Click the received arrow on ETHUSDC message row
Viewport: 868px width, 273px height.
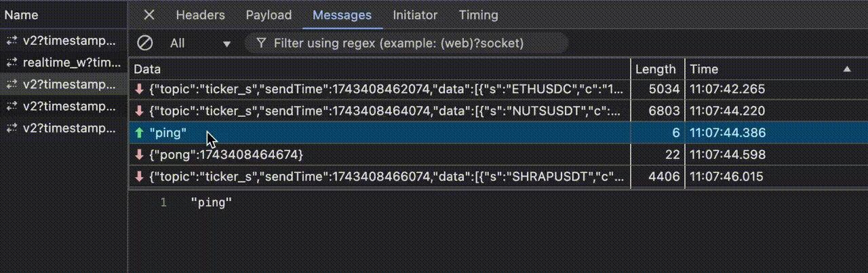(140, 90)
